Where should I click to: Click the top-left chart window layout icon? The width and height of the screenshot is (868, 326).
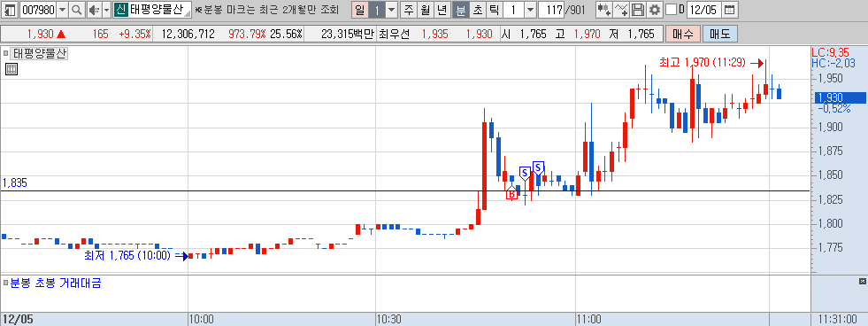pyautogui.click(x=10, y=10)
